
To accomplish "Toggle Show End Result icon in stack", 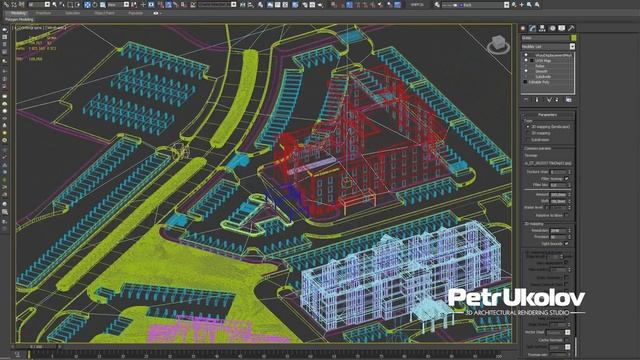I will [537, 100].
